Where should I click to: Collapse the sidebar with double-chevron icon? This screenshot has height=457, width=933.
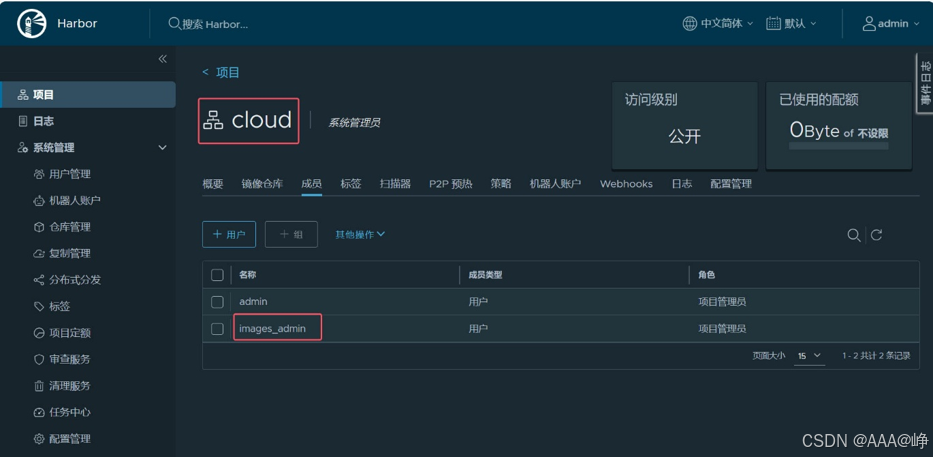point(162,59)
